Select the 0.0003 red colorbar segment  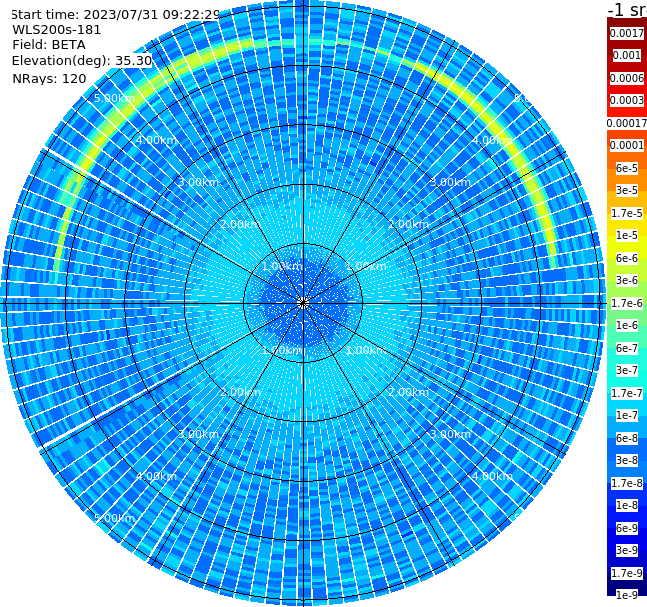coord(627,100)
